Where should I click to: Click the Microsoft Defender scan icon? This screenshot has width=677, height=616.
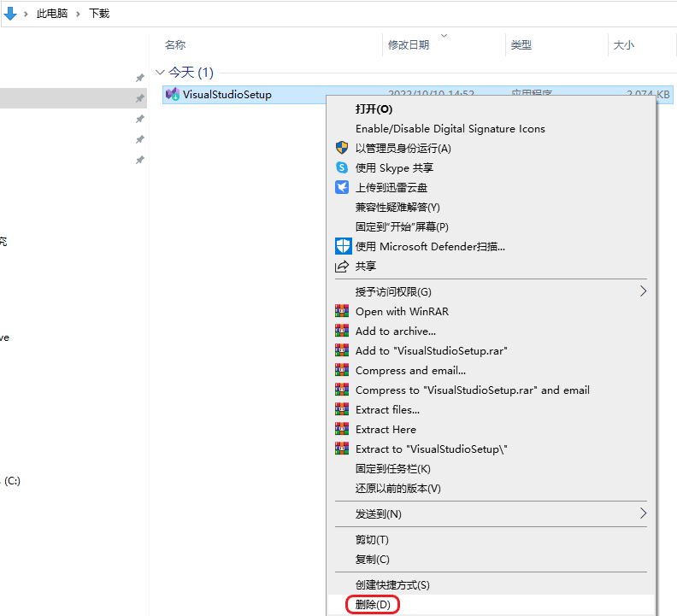click(x=344, y=246)
